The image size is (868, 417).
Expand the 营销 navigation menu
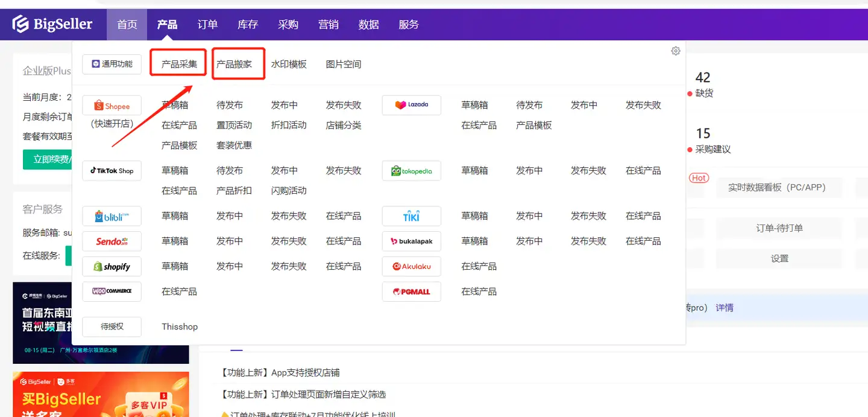point(329,25)
